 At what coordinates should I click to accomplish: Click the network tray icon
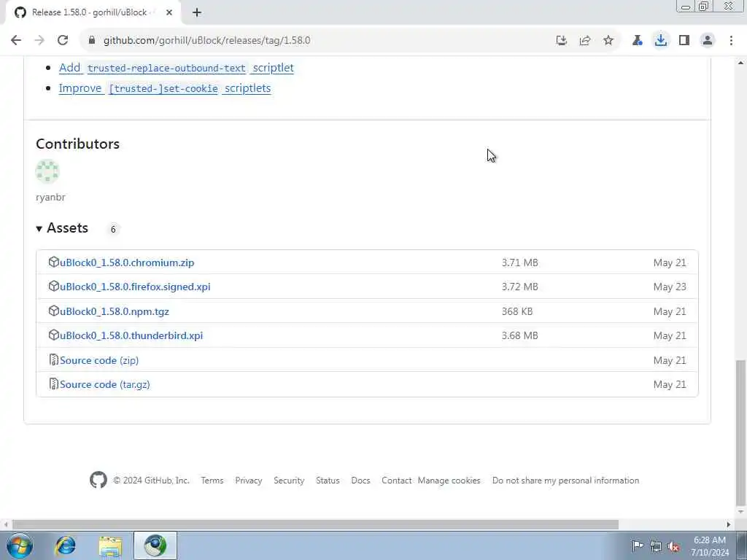tap(656, 546)
